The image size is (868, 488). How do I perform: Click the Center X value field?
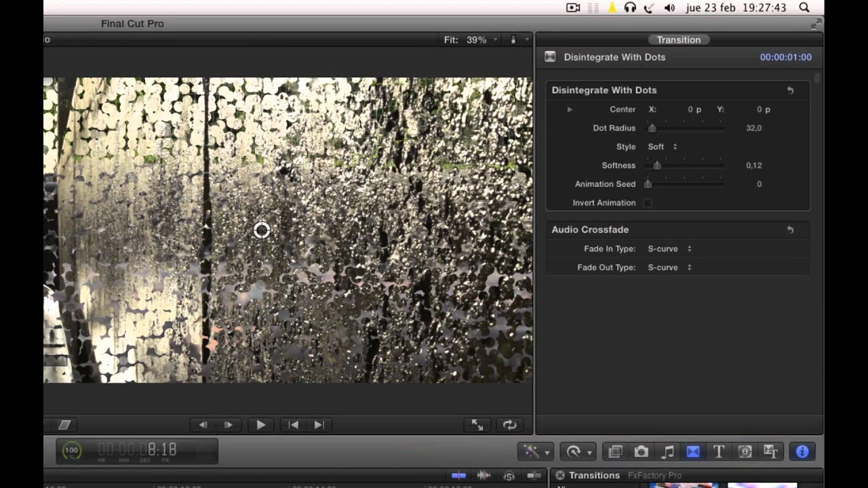(x=694, y=109)
